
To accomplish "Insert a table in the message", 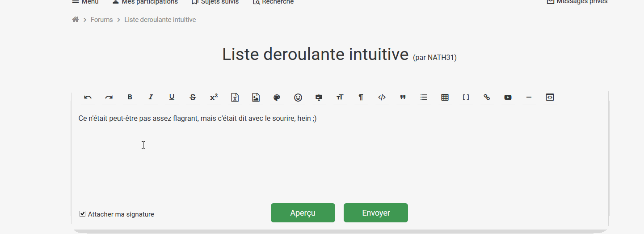I will click(445, 98).
